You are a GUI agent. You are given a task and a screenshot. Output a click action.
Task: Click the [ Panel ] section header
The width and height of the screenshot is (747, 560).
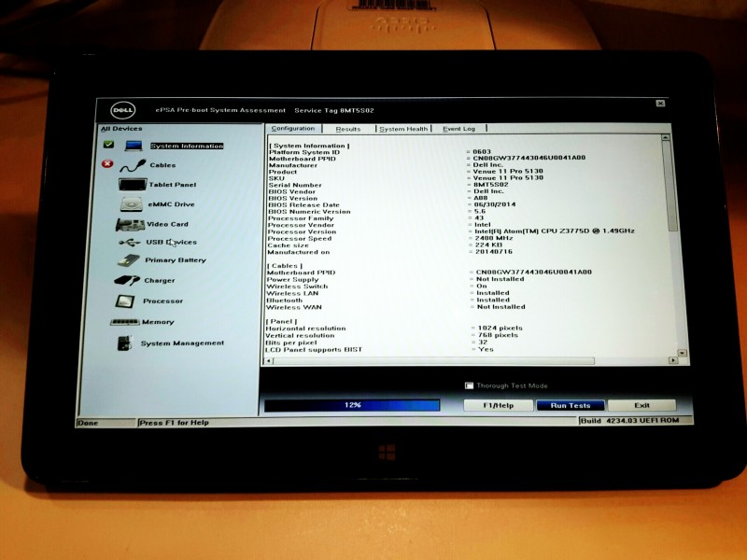[x=281, y=321]
